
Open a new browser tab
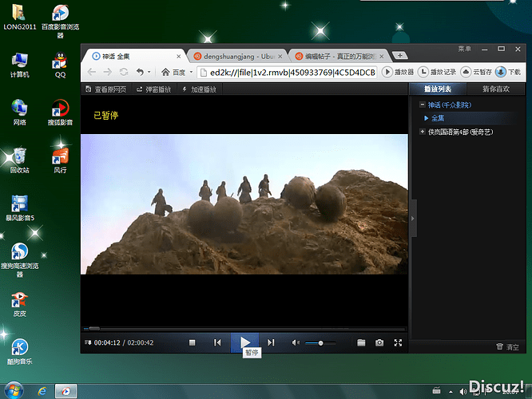tap(399, 55)
